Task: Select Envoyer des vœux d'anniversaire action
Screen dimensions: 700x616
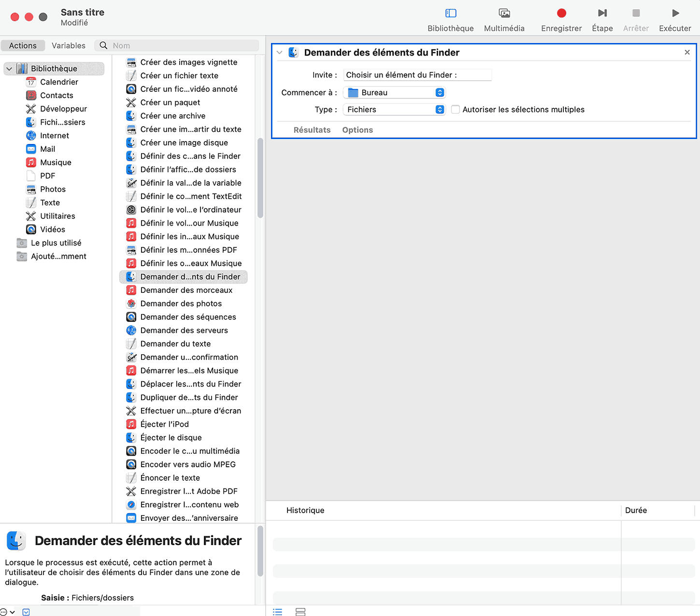Action: tap(189, 518)
